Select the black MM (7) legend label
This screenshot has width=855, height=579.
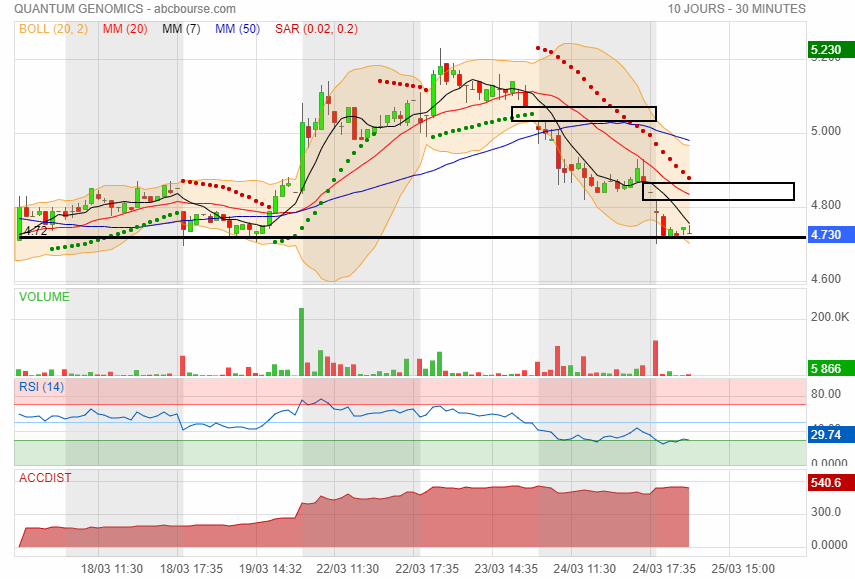[181, 29]
